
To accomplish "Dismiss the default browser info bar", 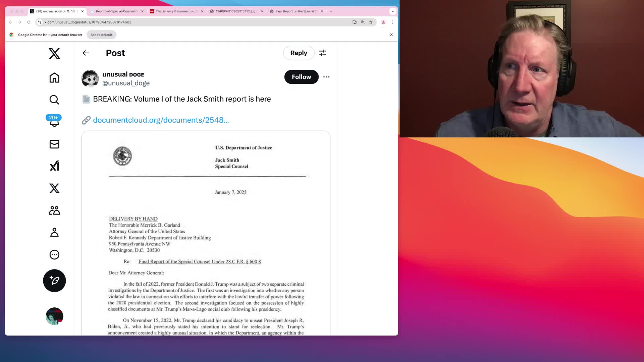I will point(391,35).
